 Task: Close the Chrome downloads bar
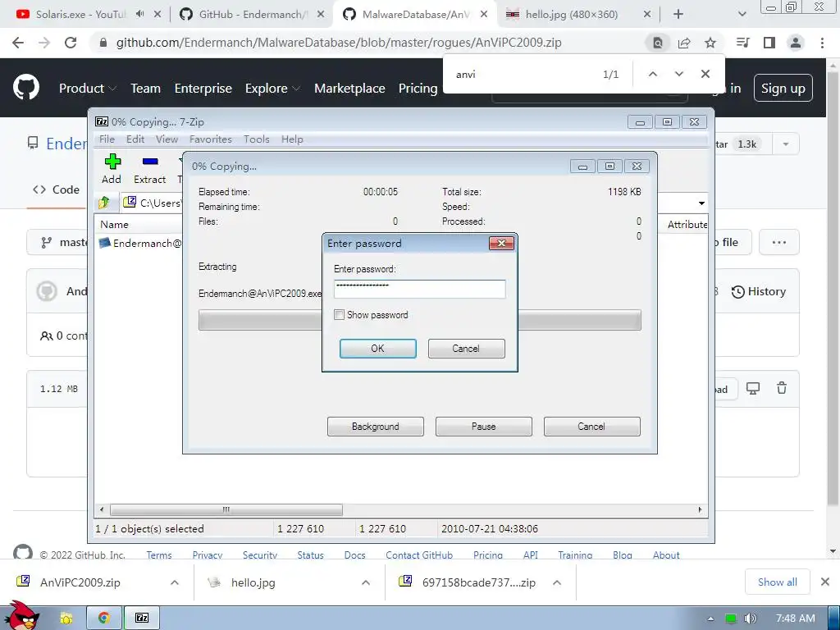click(x=825, y=582)
